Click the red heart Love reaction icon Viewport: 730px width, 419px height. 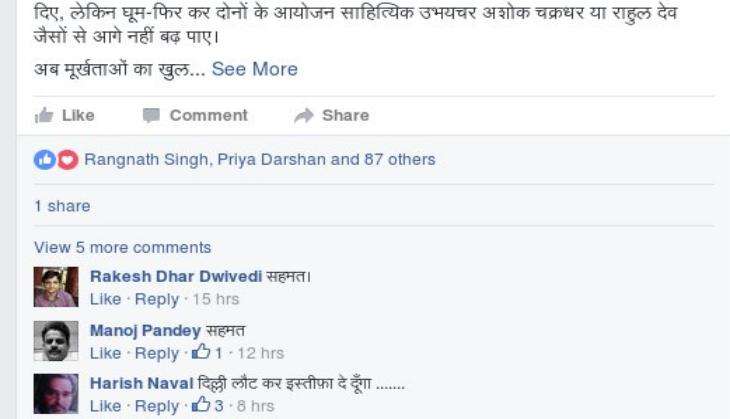click(68, 160)
